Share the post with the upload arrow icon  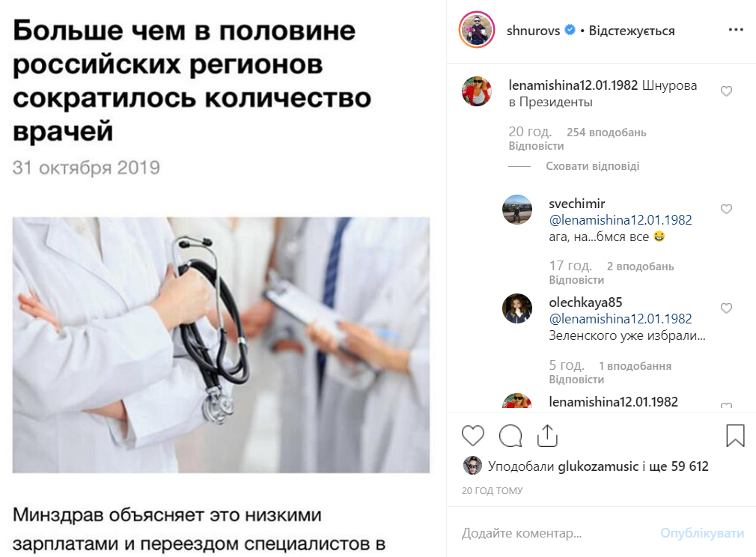(x=547, y=436)
